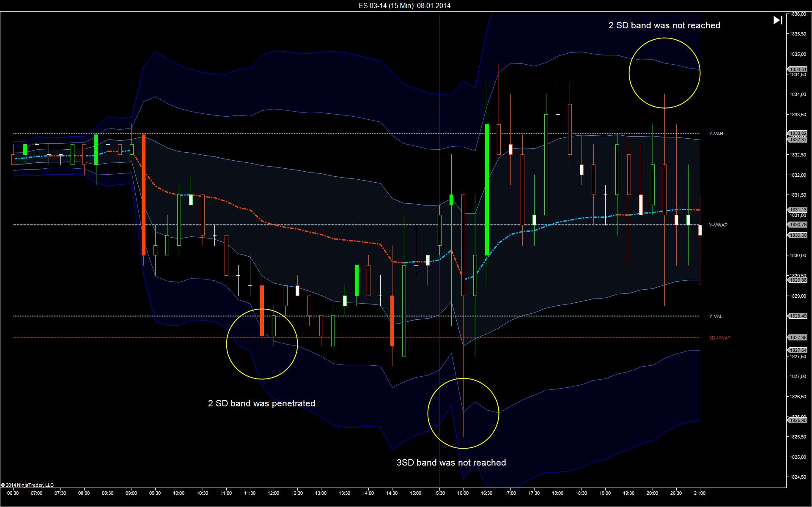Screen dimensions: 812x507
Task: Click the 16:00 time axis label
Action: (x=463, y=493)
